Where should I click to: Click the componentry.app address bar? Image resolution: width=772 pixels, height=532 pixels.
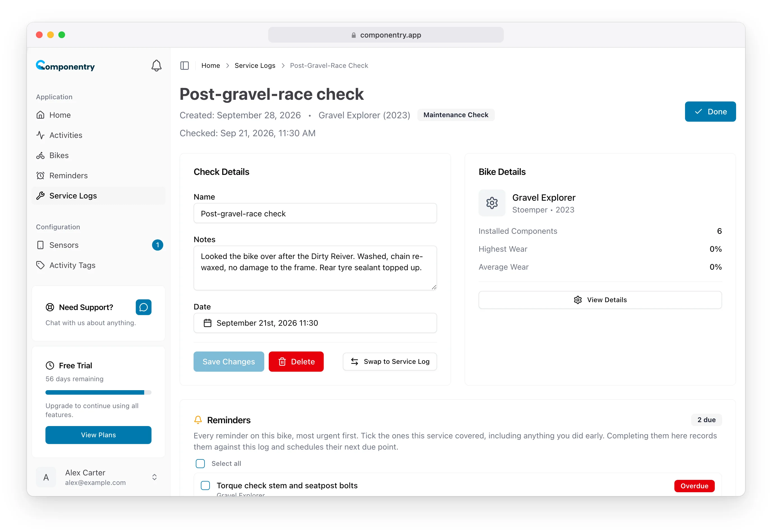coord(386,35)
